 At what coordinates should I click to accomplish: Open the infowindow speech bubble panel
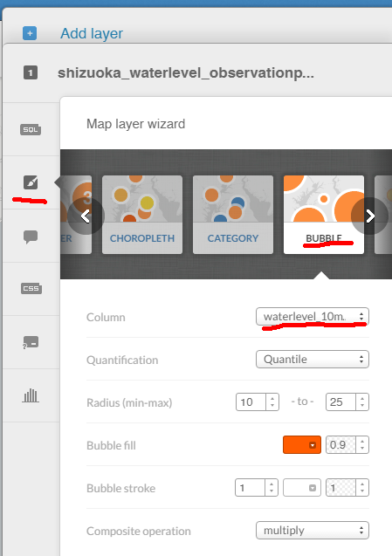tap(31, 237)
